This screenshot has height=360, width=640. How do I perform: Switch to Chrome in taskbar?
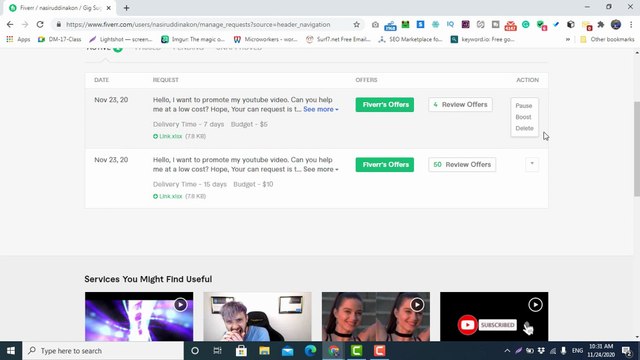333,351
